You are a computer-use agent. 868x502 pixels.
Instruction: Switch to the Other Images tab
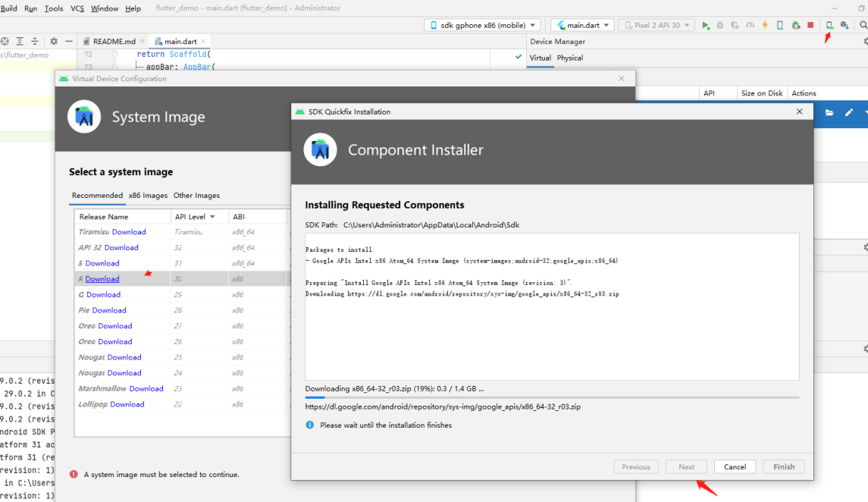pos(196,196)
